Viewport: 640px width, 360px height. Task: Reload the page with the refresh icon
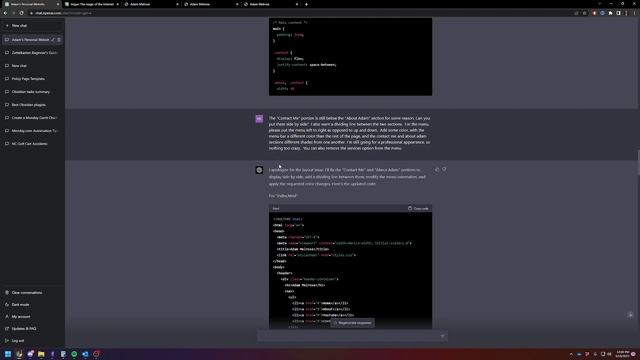pyautogui.click(x=21, y=13)
